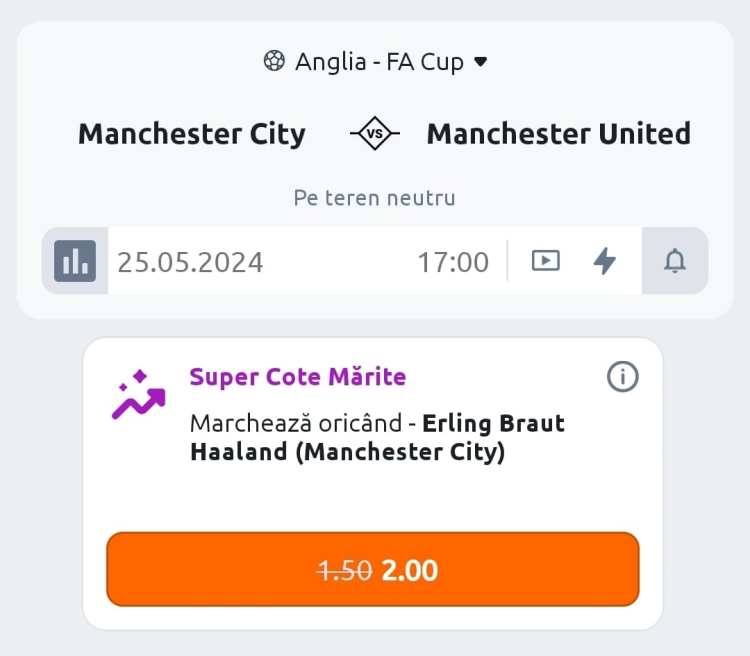The height and width of the screenshot is (656, 750).
Task: Click the Erling Braut Haaland bet description
Action: tap(378, 438)
